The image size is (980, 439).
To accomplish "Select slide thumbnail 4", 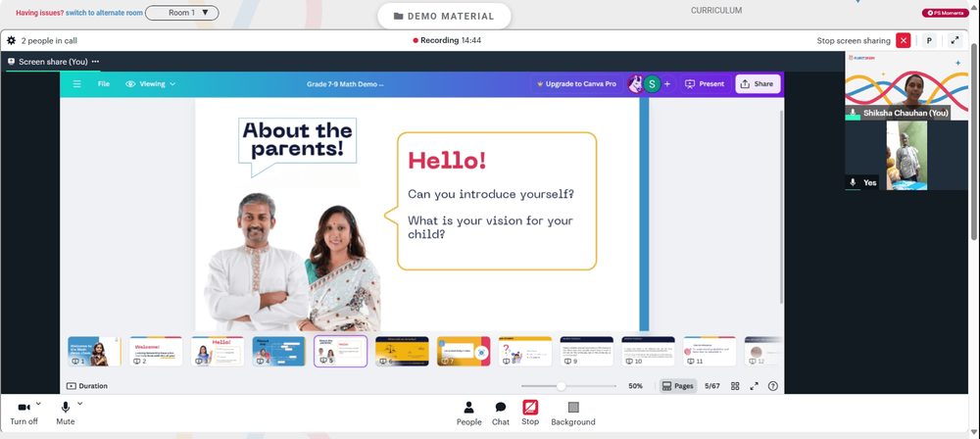I will [278, 352].
